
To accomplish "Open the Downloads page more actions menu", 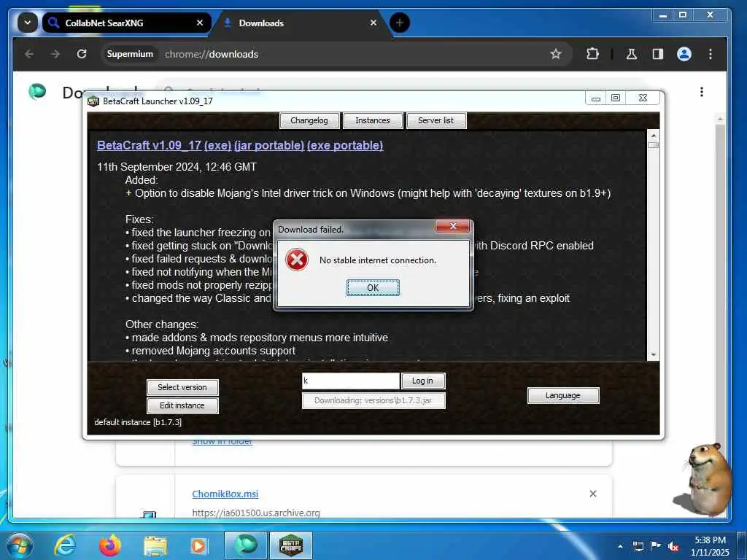I will point(702,92).
